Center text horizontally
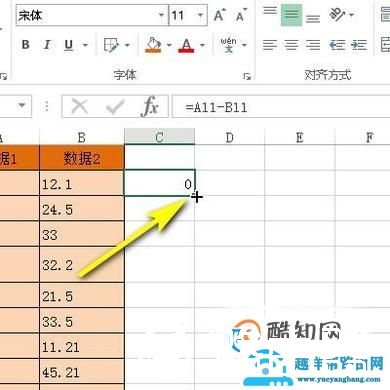The width and height of the screenshot is (390, 390). tap(291, 45)
